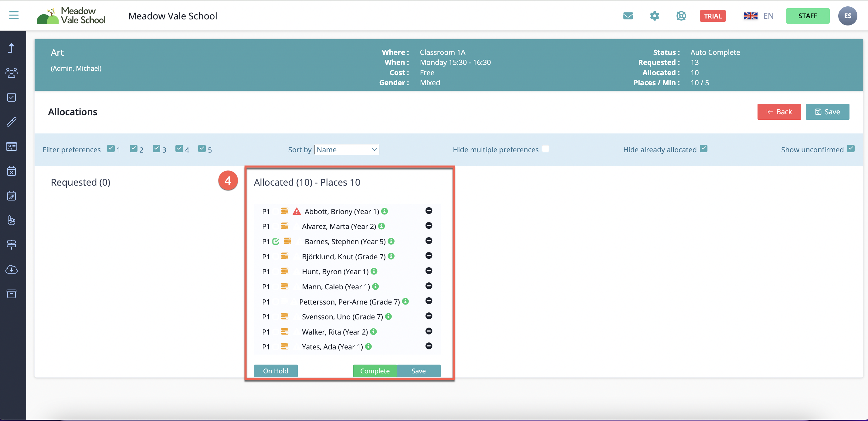This screenshot has height=421, width=868.
Task: Remove Pettersson, Per-Arne from allocated list
Action: (429, 301)
